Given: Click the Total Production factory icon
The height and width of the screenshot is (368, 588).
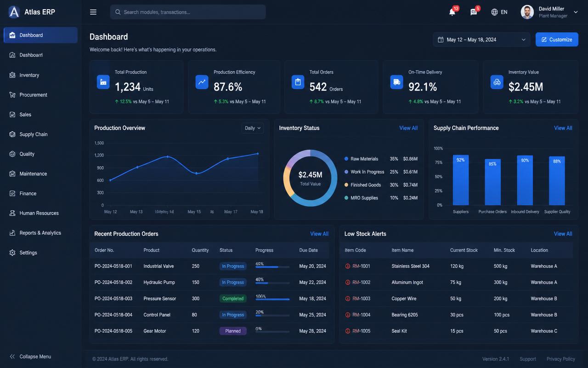Looking at the screenshot, I should [103, 82].
